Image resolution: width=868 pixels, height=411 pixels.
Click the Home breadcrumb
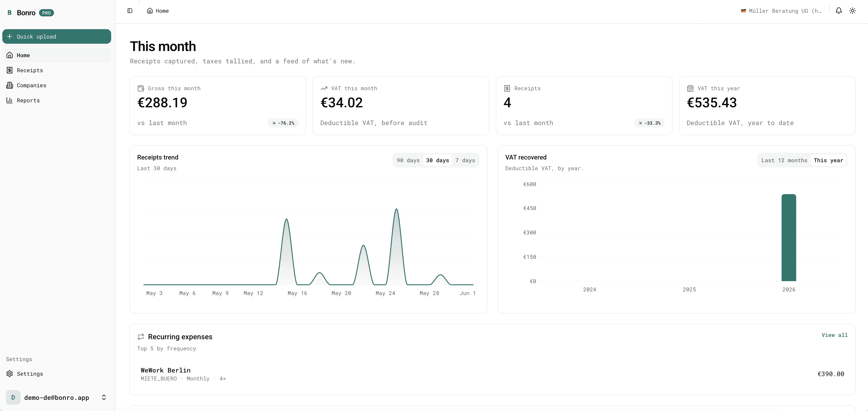click(x=158, y=11)
